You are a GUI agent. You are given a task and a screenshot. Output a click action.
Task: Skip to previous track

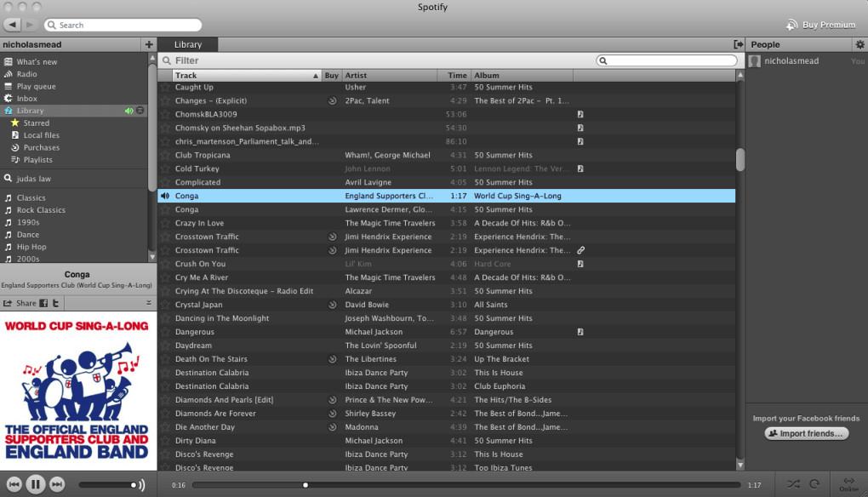click(x=14, y=484)
